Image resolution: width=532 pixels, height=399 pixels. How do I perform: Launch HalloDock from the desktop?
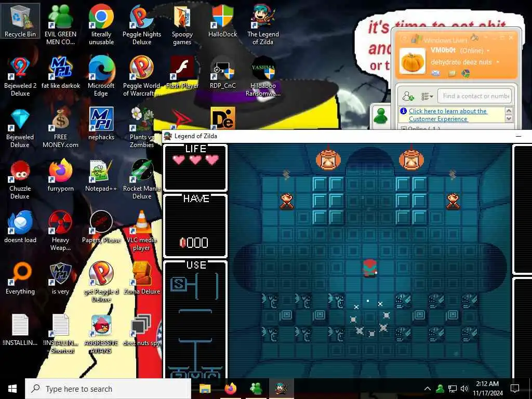222,21
